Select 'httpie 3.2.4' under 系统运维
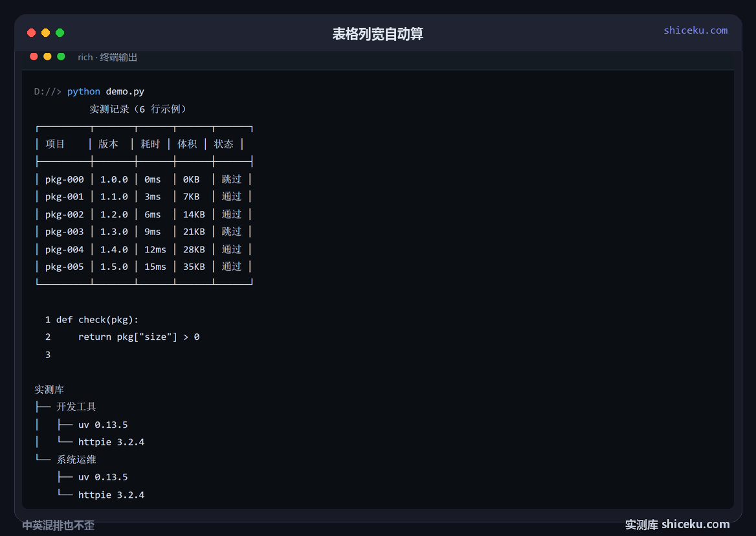This screenshot has height=536, width=756. pyautogui.click(x=111, y=495)
